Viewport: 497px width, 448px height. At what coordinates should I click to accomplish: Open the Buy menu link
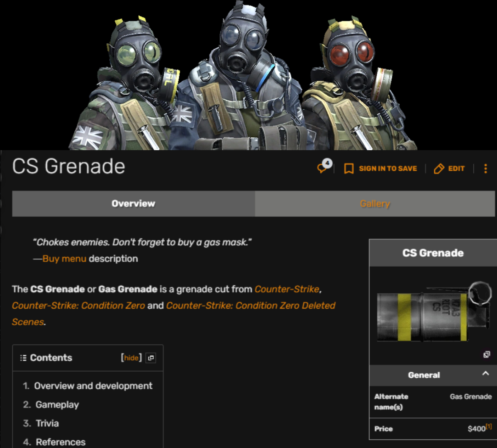click(x=64, y=259)
